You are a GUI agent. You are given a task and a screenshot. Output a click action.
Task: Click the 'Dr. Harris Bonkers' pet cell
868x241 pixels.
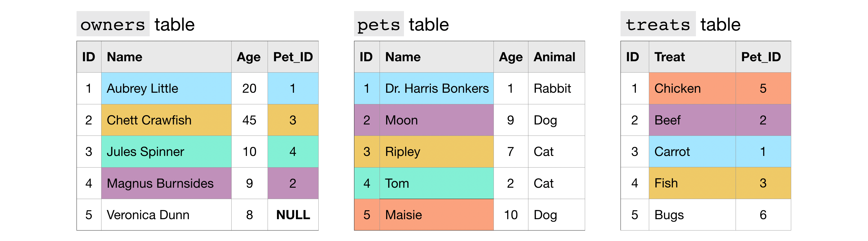coord(436,88)
